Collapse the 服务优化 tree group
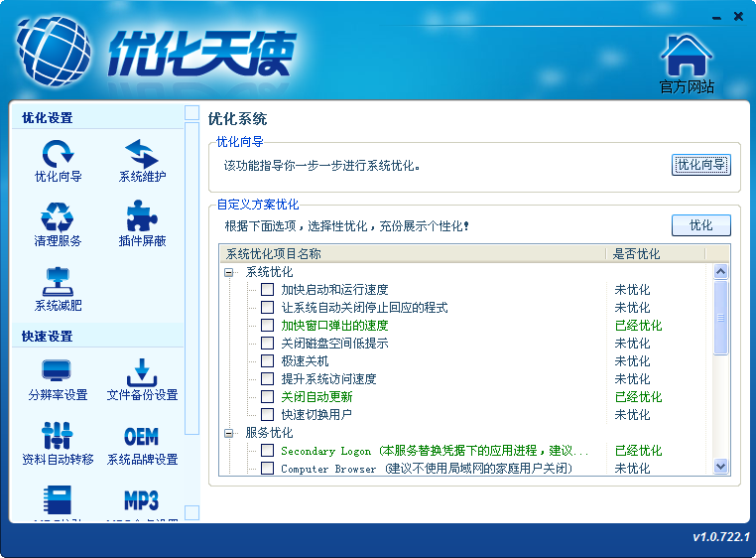Image resolution: width=756 pixels, height=558 pixels. click(228, 433)
